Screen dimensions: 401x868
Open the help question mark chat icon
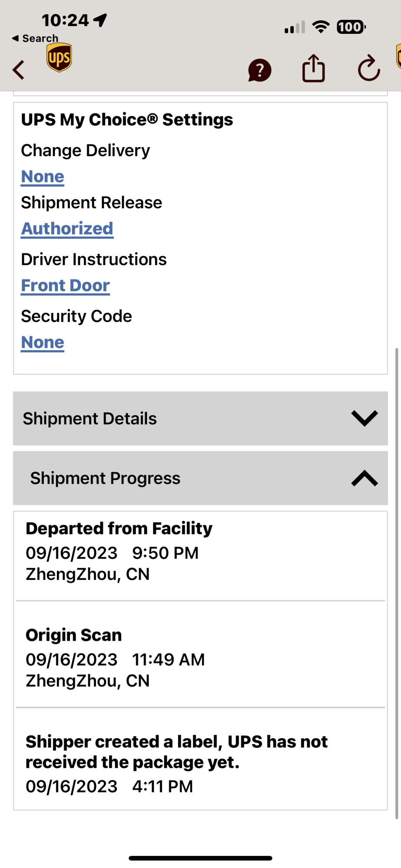pos(259,70)
